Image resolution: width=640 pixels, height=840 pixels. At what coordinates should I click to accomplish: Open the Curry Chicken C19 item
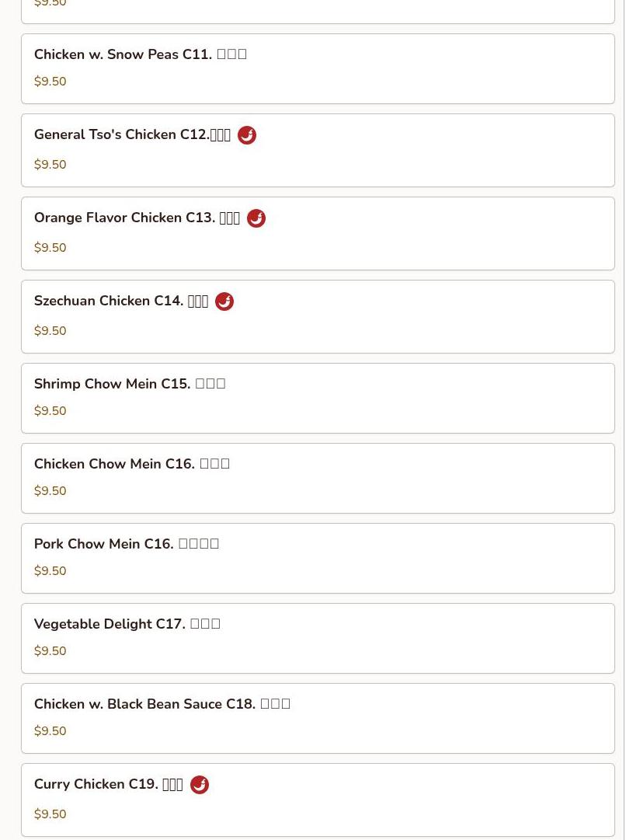pos(318,800)
